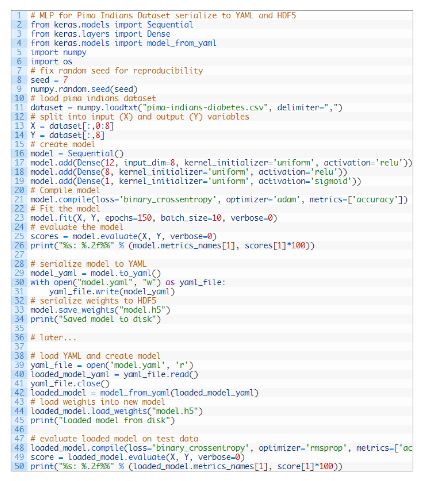
Task: Click the 'loaded_model.load_weights("model.h5")' line
Action: click(116, 411)
